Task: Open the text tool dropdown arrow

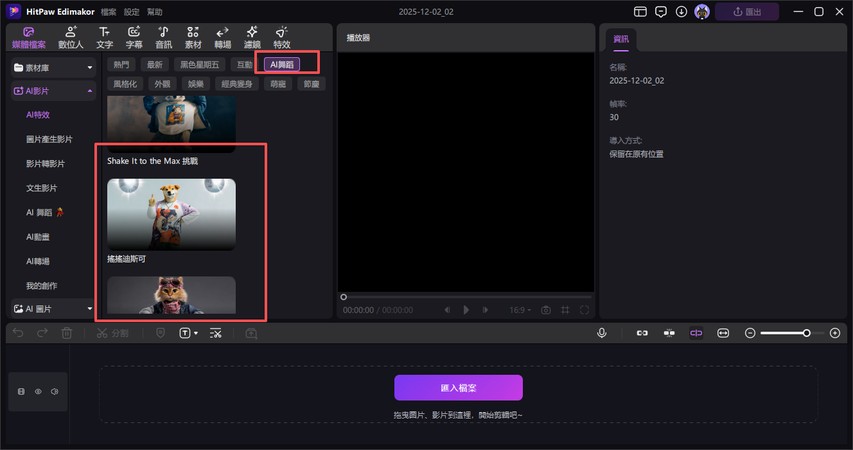Action: [196, 333]
